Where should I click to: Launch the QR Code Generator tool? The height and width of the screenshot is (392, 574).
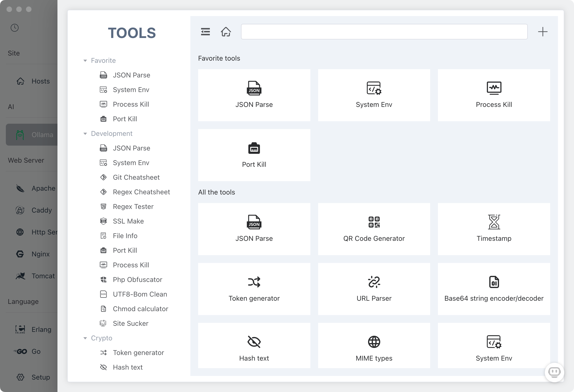374,229
